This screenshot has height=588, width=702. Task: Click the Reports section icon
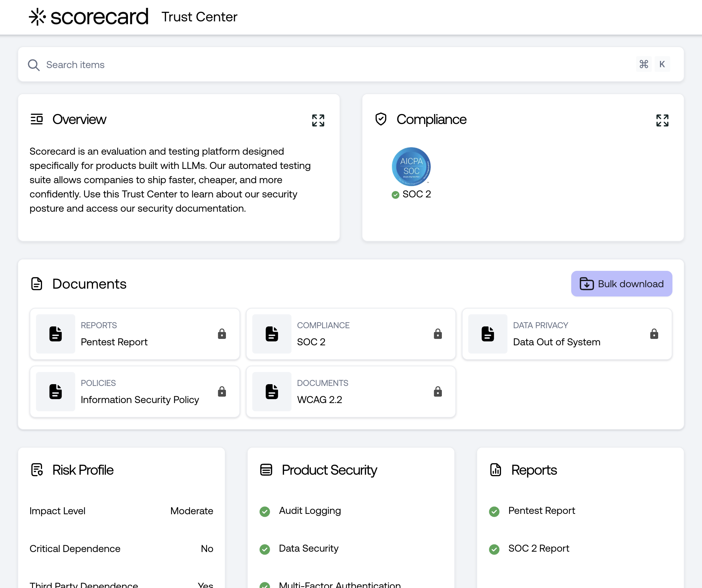(x=496, y=470)
